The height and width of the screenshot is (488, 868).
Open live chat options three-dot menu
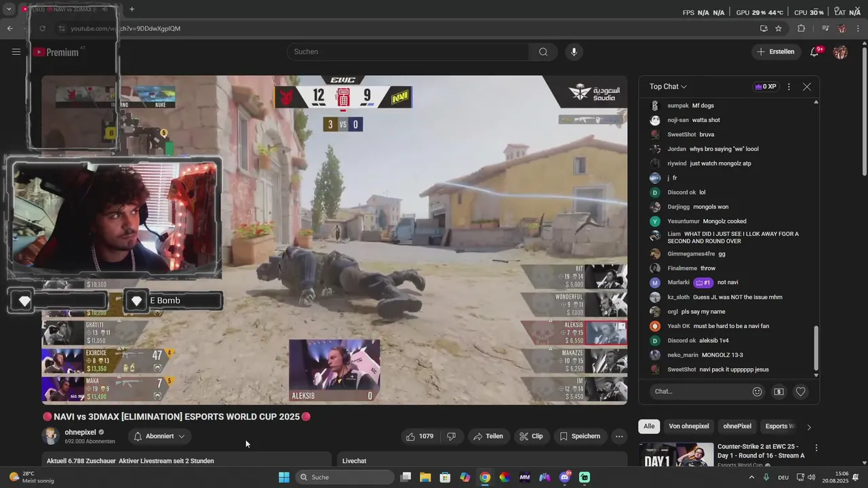(789, 87)
